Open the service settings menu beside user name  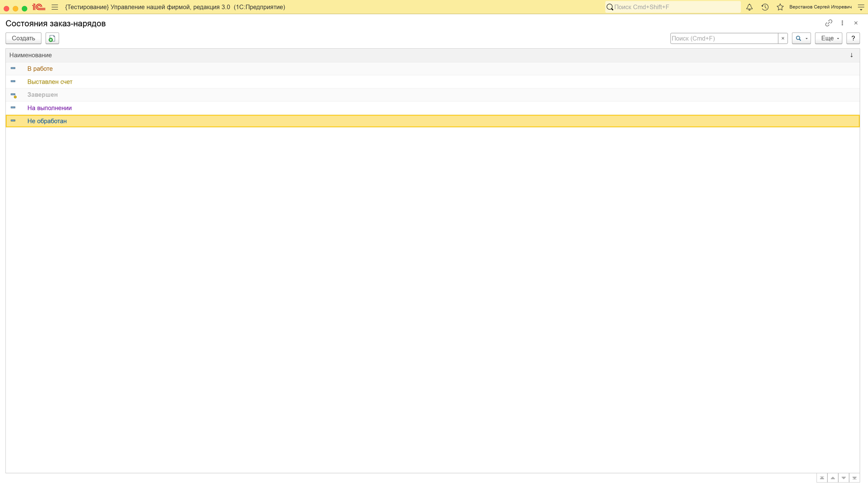pyautogui.click(x=861, y=7)
